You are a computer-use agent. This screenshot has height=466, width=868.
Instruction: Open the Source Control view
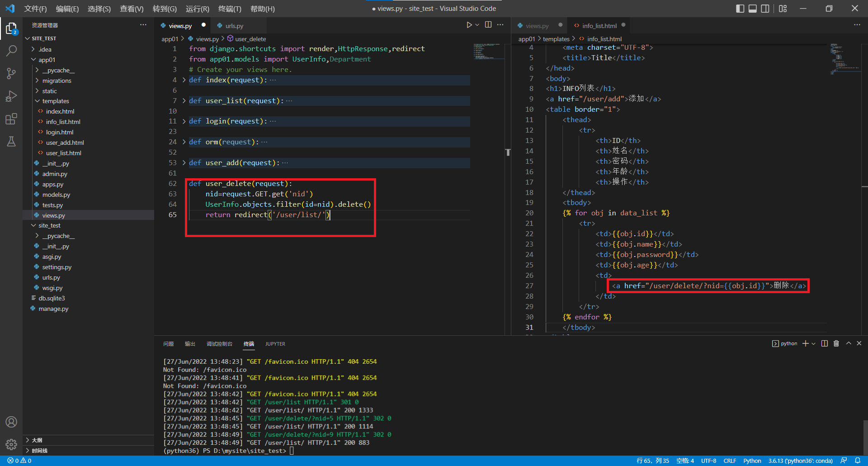click(x=11, y=73)
